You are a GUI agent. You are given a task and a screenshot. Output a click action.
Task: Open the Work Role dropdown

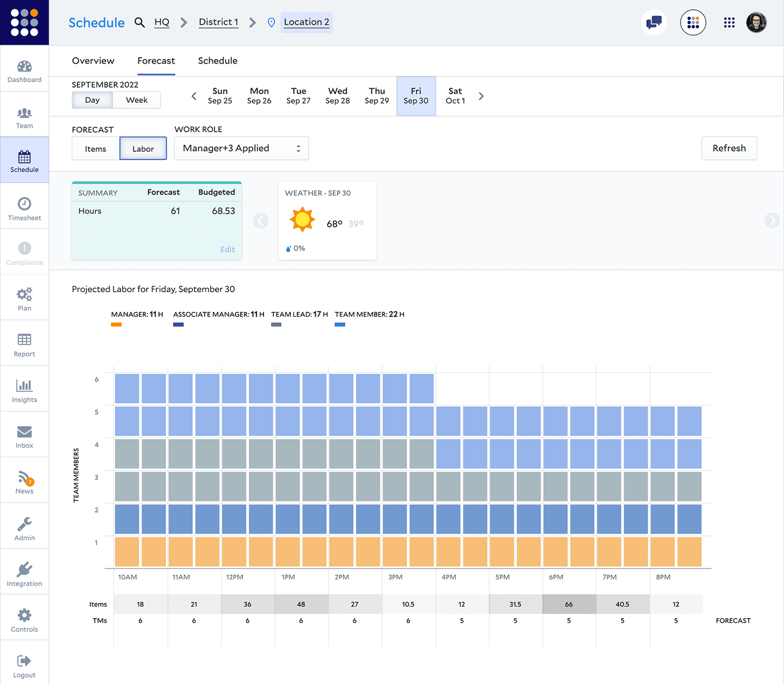click(x=241, y=148)
